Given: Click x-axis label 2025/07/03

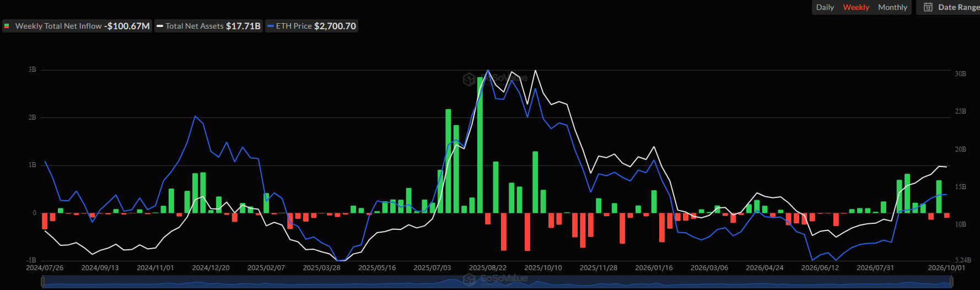Looking at the screenshot, I should [x=432, y=267].
